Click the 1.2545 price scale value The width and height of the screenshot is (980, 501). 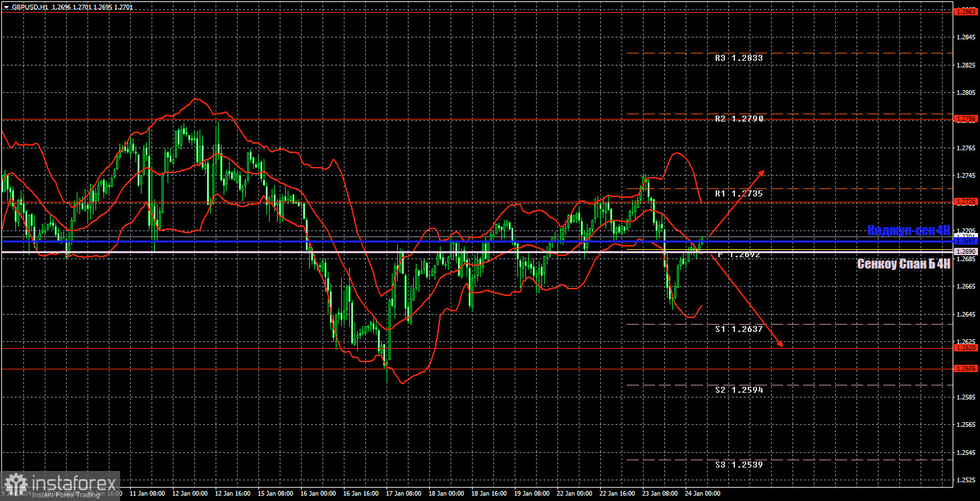click(966, 452)
